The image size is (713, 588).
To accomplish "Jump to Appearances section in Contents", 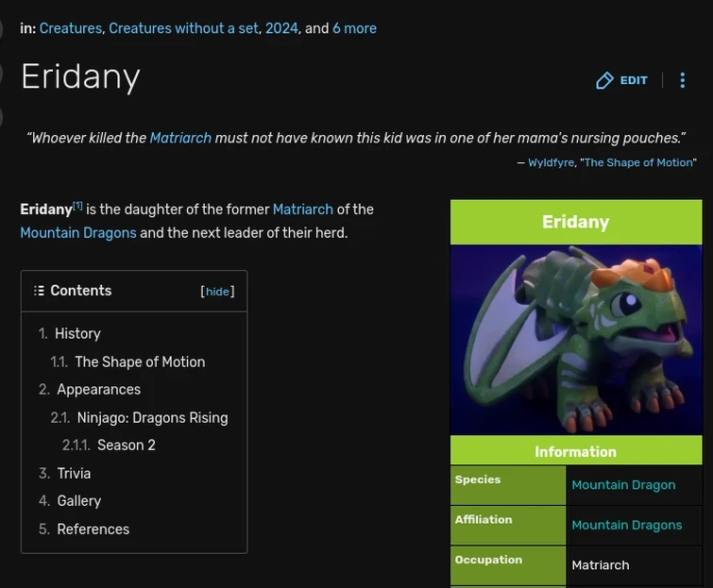I will point(98,389).
